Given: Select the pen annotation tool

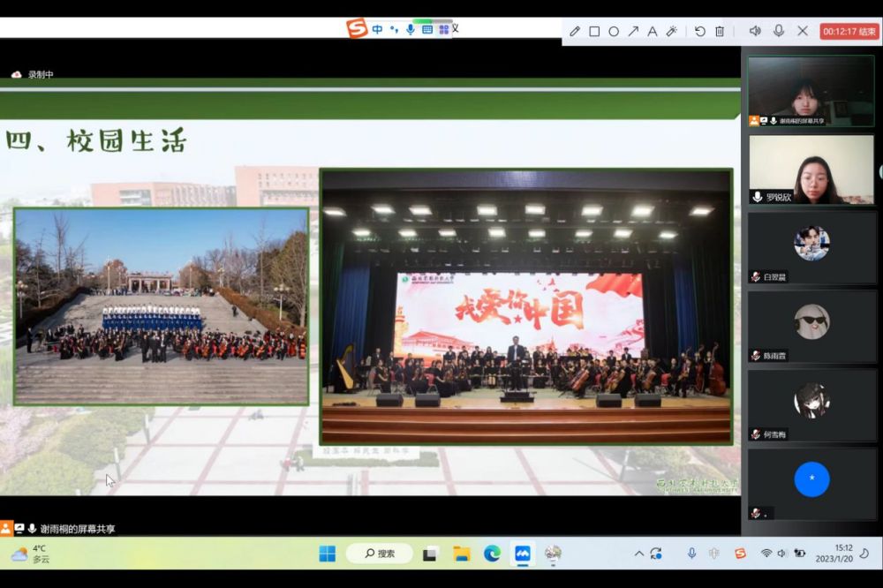Looking at the screenshot, I should (575, 31).
